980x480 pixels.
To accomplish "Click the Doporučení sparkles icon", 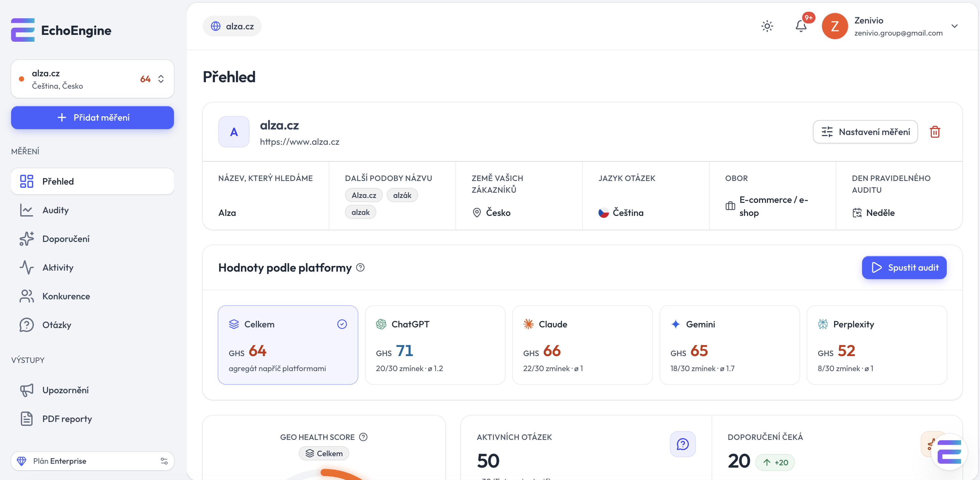I will (x=27, y=239).
